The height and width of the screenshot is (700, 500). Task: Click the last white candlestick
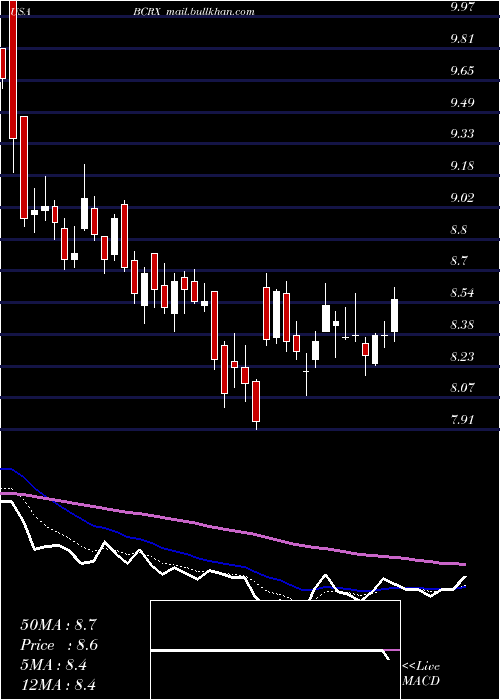tap(395, 316)
